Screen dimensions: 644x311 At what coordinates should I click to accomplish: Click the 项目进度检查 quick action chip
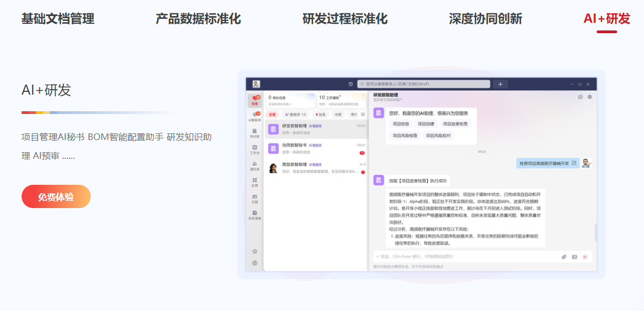(455, 123)
